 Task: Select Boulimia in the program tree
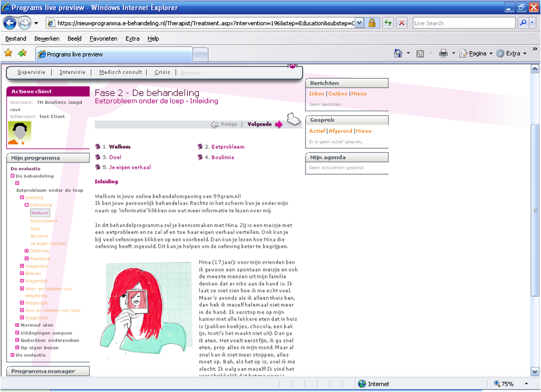coord(39,236)
